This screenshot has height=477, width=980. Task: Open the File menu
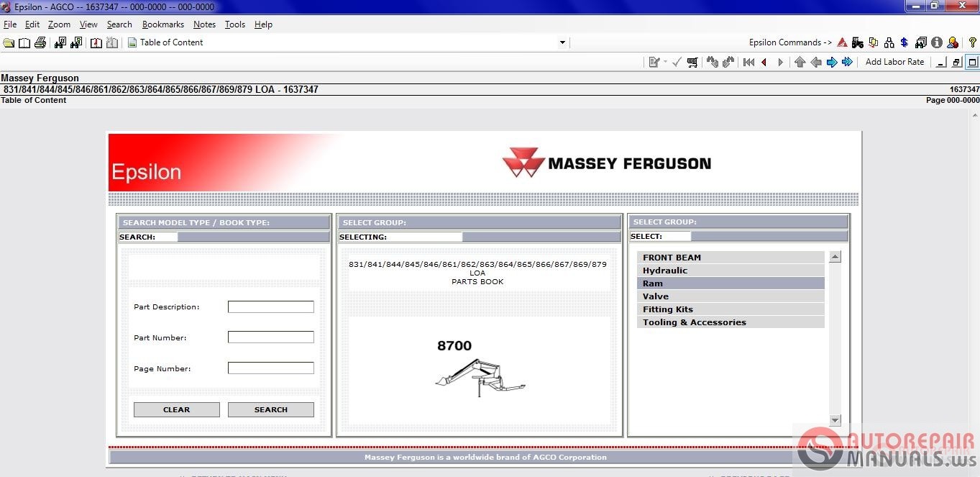10,24
